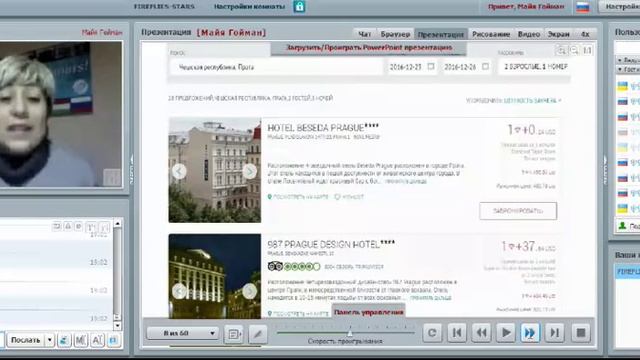Image resolution: width=640 pixels, height=360 pixels.
Task: Click the Hotel Beseda Prague photo
Action: point(215,170)
